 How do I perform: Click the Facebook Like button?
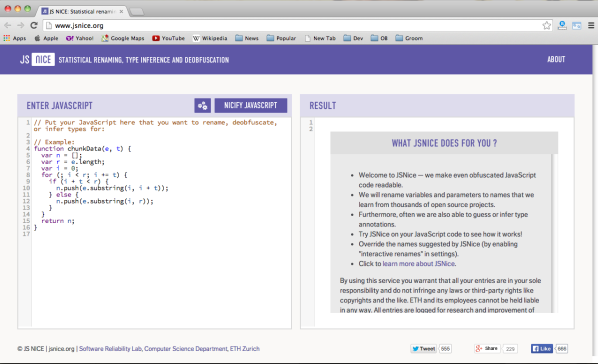(542, 348)
